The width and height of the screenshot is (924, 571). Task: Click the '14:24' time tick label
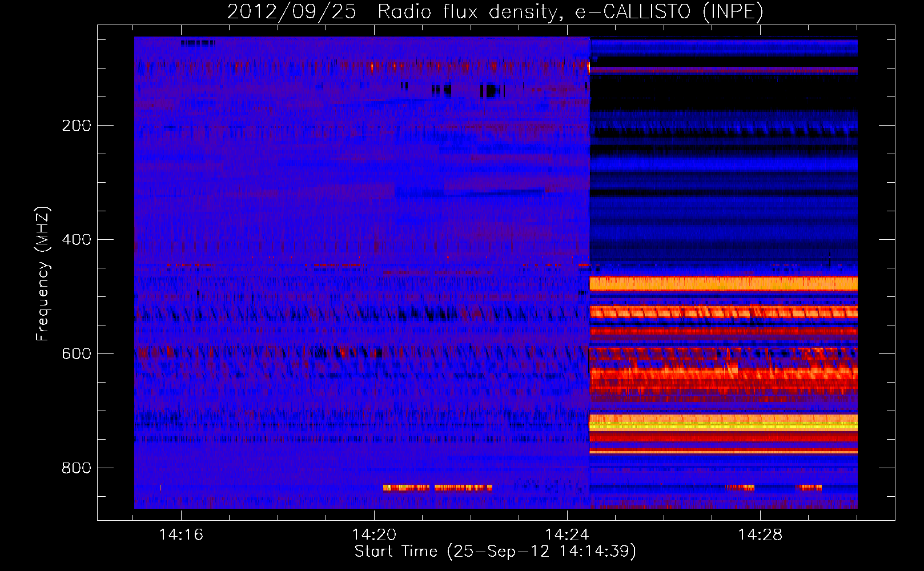(567, 534)
